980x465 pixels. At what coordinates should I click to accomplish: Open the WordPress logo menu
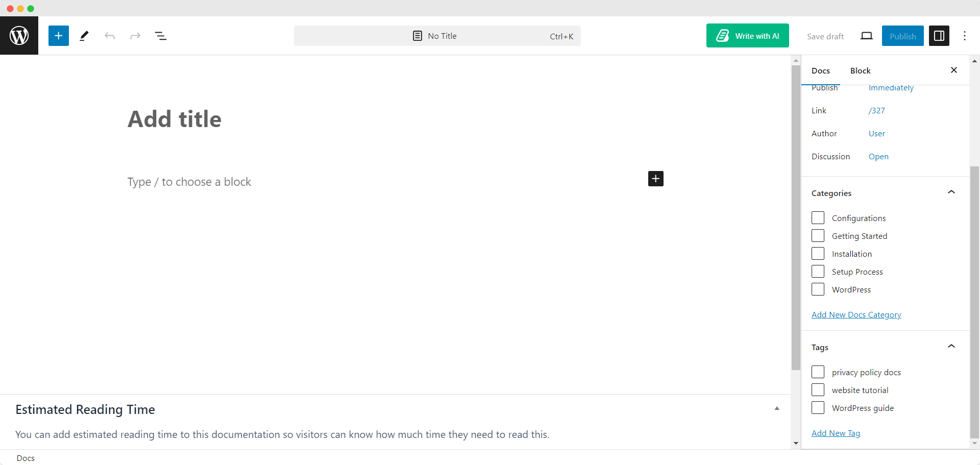19,36
